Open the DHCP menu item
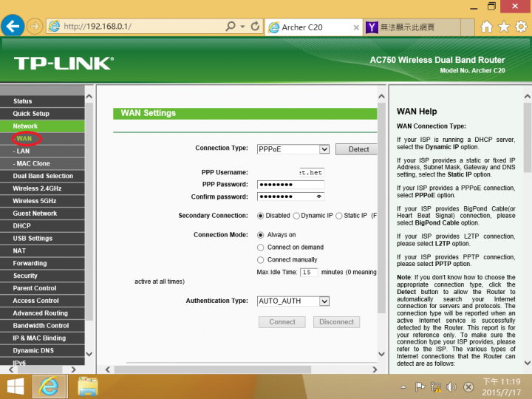 [x=42, y=226]
